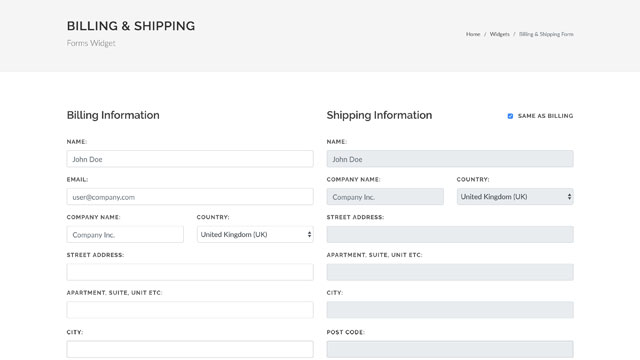Open the billing Country dropdown
This screenshot has height=360, width=640.
click(255, 234)
